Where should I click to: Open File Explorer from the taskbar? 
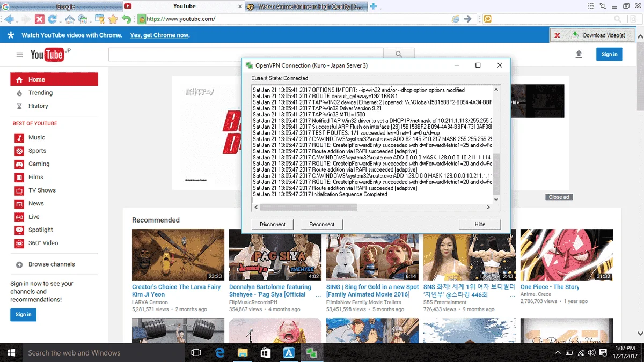tap(243, 352)
